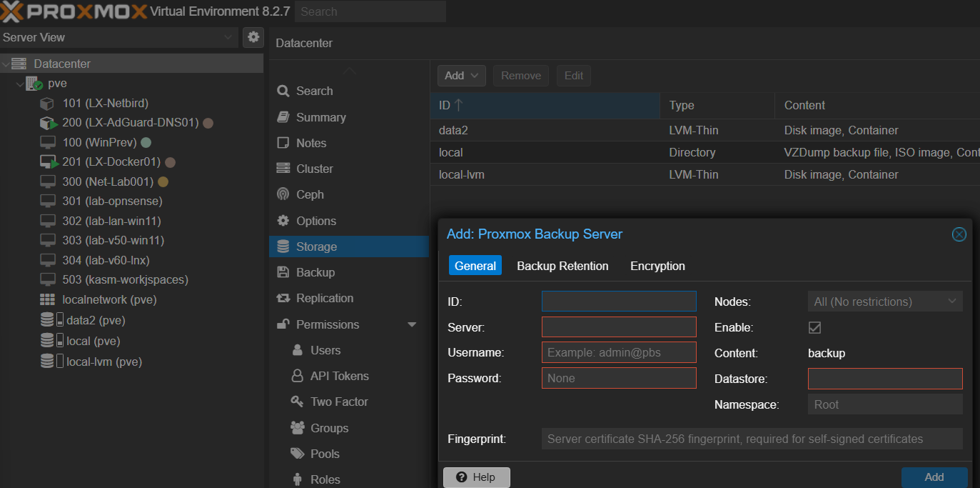Open the Encryption tab
Screen dimensions: 980x488
point(657,265)
